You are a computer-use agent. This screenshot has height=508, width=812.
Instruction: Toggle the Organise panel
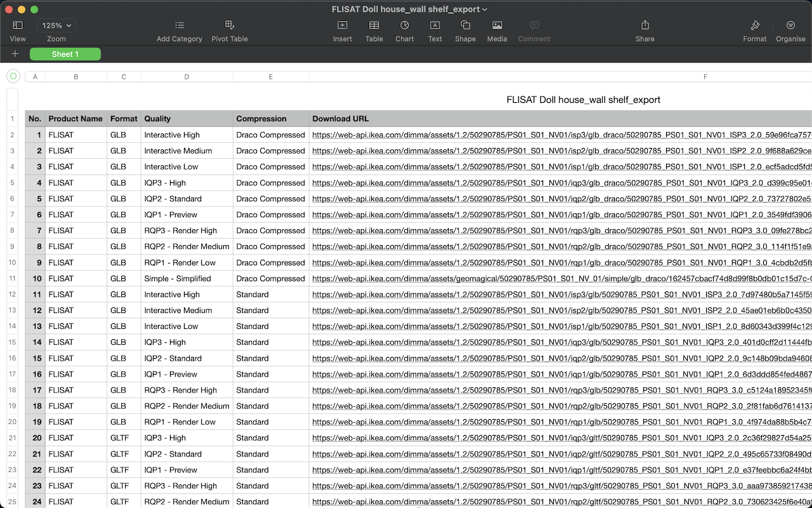coord(790,25)
